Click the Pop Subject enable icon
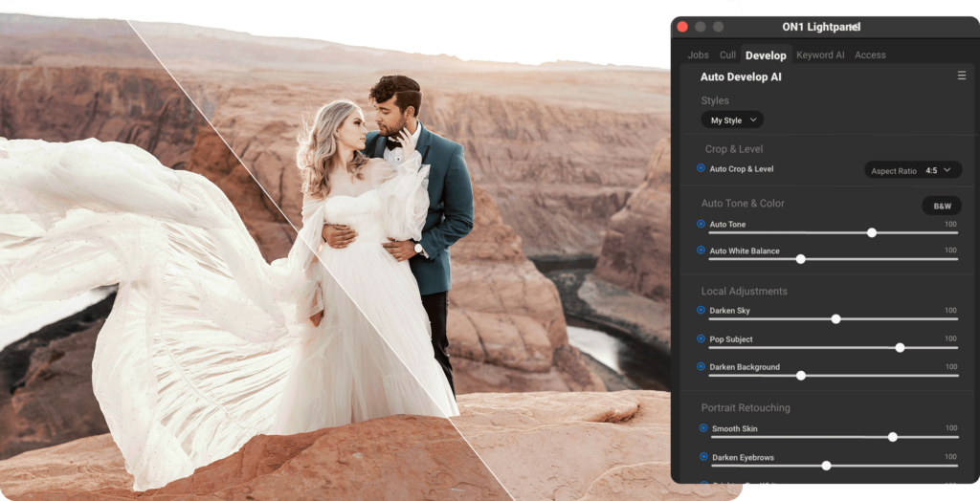980x501 pixels. pyautogui.click(x=702, y=338)
